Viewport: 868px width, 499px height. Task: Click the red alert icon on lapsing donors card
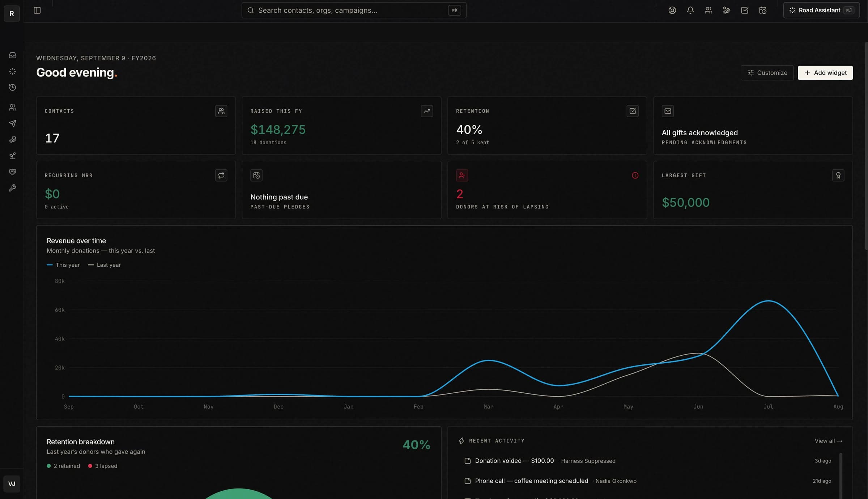[x=635, y=176]
